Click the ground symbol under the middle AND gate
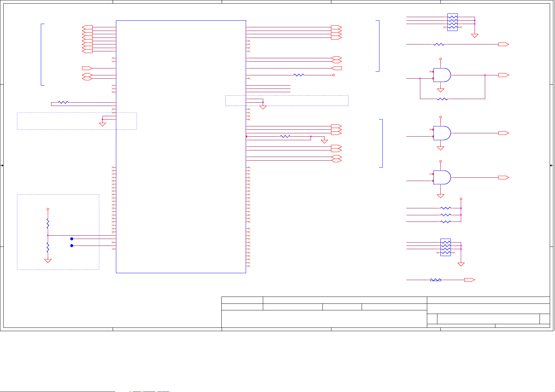 [x=440, y=148]
